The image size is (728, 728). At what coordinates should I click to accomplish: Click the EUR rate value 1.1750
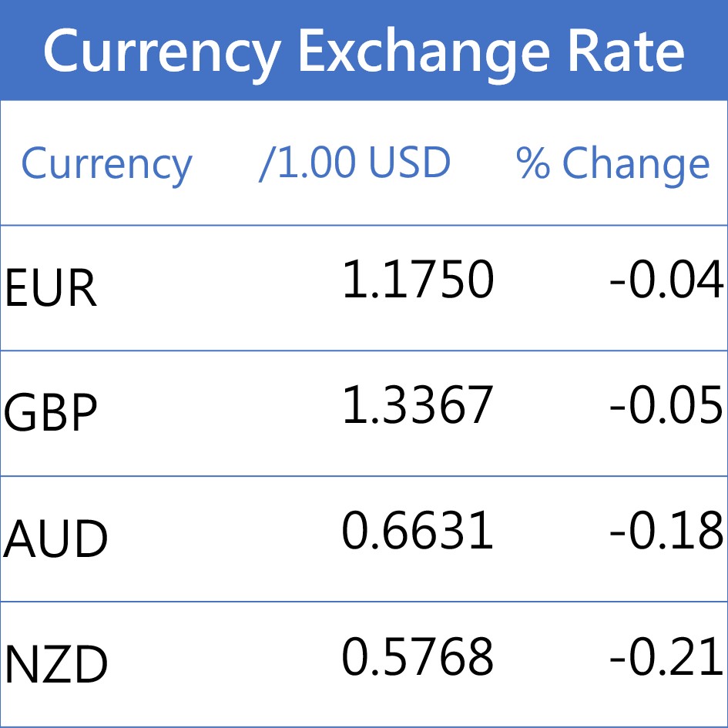point(418,279)
